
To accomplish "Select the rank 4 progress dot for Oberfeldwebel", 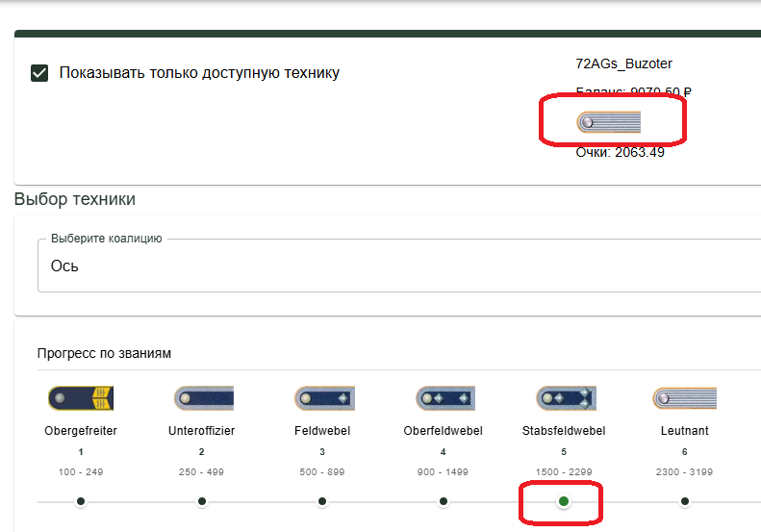I will 444,501.
